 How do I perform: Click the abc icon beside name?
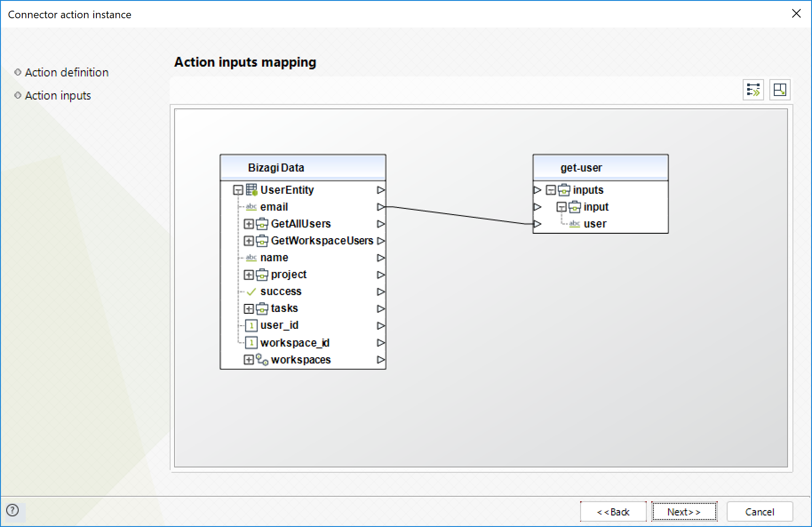point(251,257)
